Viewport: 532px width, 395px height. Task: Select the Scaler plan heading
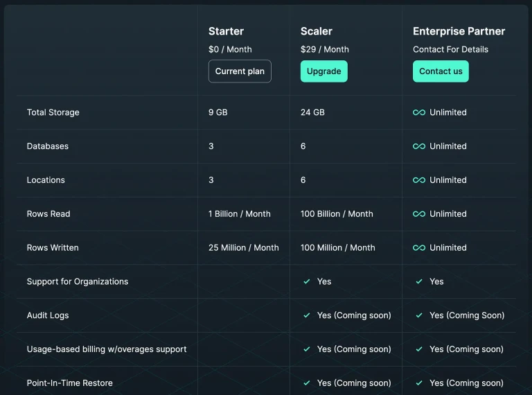click(316, 31)
